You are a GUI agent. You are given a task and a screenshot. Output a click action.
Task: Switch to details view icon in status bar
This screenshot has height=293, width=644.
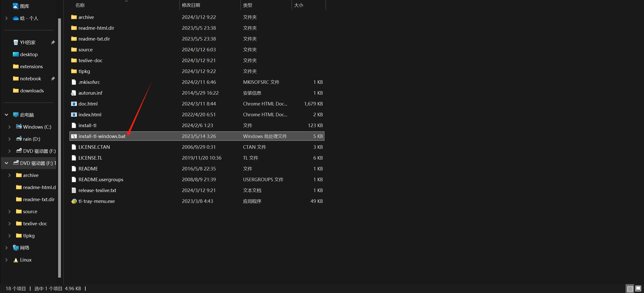(x=630, y=288)
